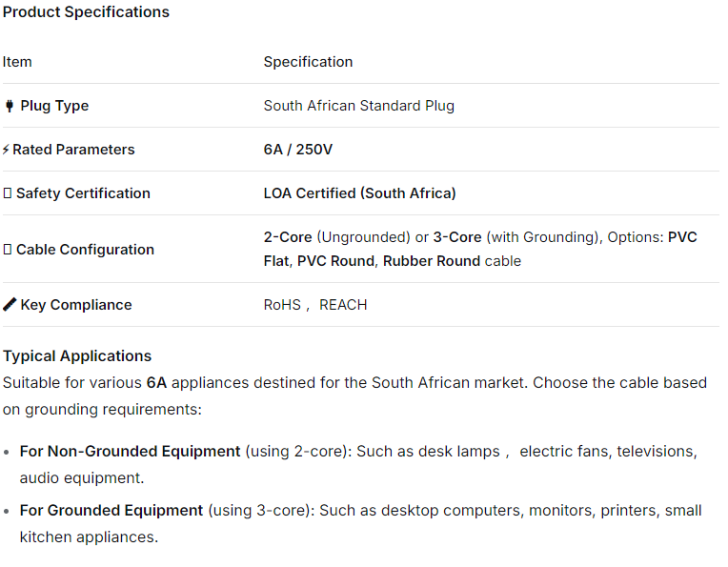The image size is (728, 567).
Task: Click the For Non-Grounded Equipment bullet label
Action: [x=130, y=452]
